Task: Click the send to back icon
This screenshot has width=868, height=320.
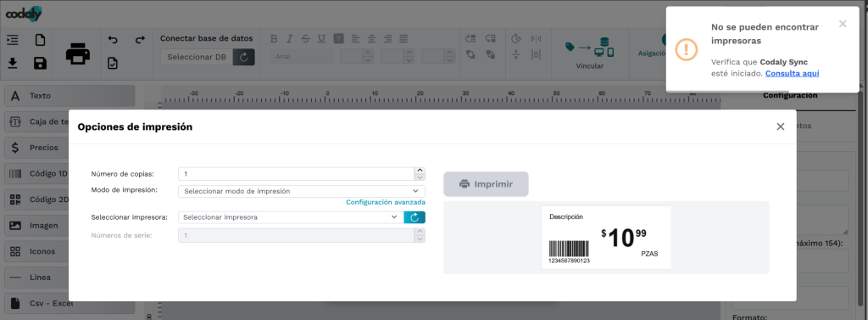Action: [x=491, y=54]
